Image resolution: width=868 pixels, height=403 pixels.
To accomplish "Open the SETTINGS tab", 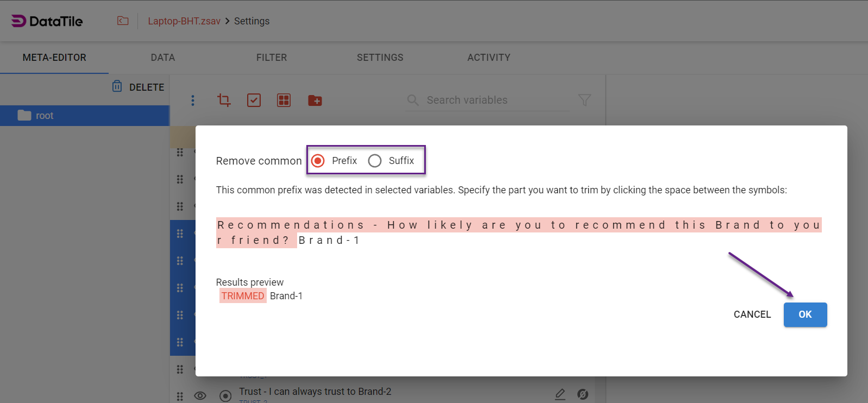I will tap(380, 58).
